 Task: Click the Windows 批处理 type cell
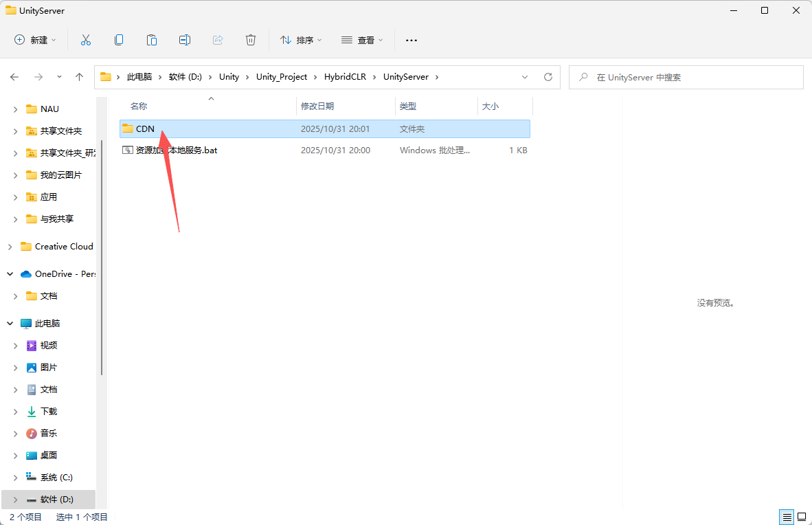435,150
